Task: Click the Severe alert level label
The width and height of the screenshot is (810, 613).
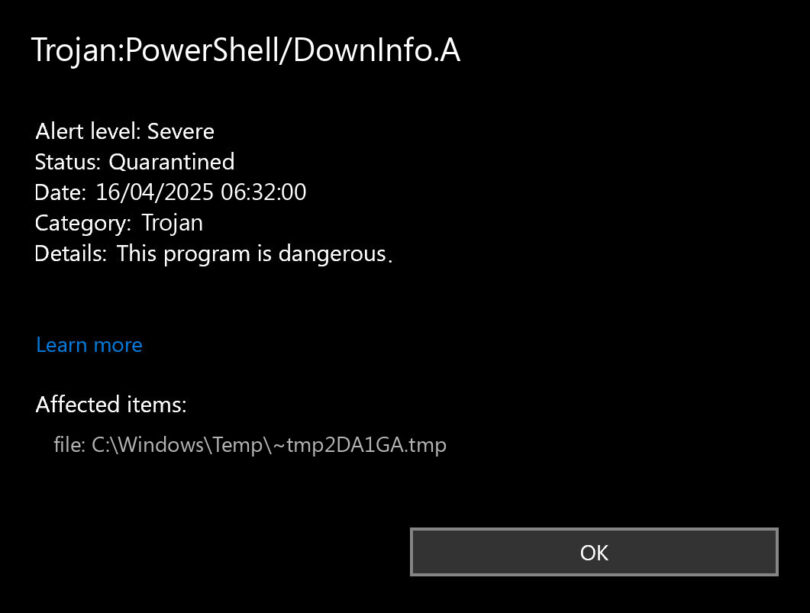Action: click(x=181, y=131)
